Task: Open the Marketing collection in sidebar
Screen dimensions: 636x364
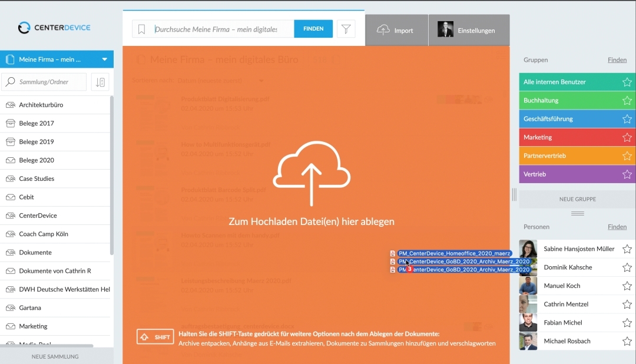Action: 55,326
